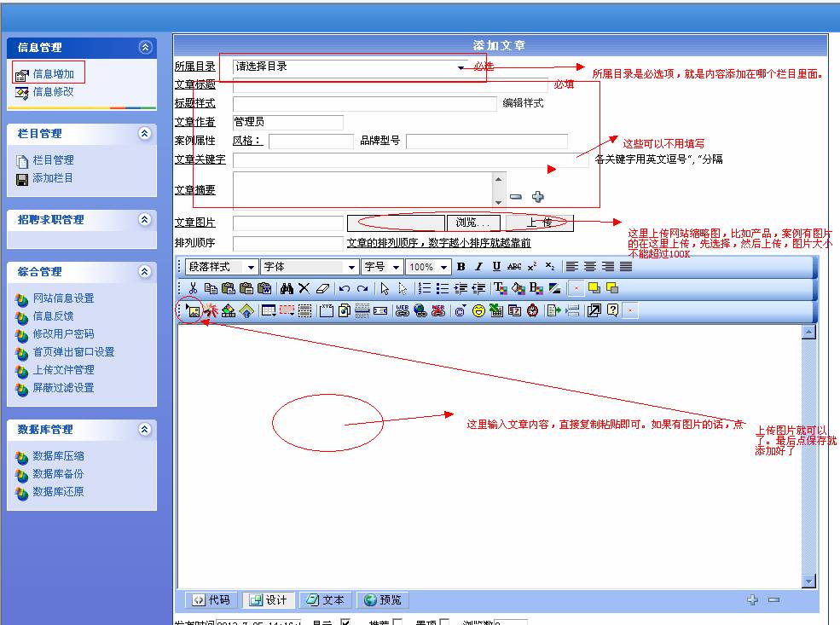Switch to the 代码 tab
The width and height of the screenshot is (840, 625).
pyautogui.click(x=211, y=600)
